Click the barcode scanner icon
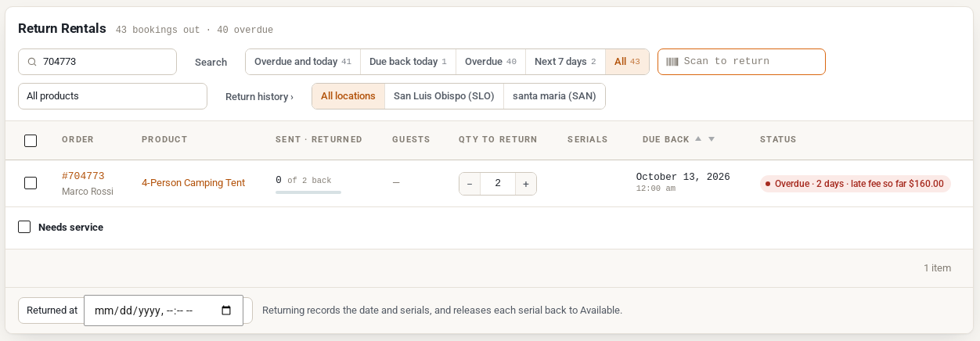The image size is (980, 341). [672, 62]
